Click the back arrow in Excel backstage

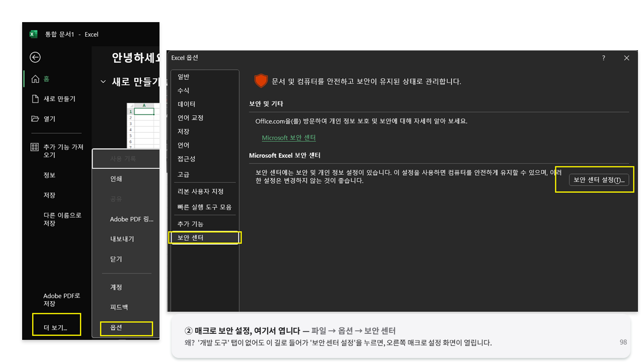35,57
